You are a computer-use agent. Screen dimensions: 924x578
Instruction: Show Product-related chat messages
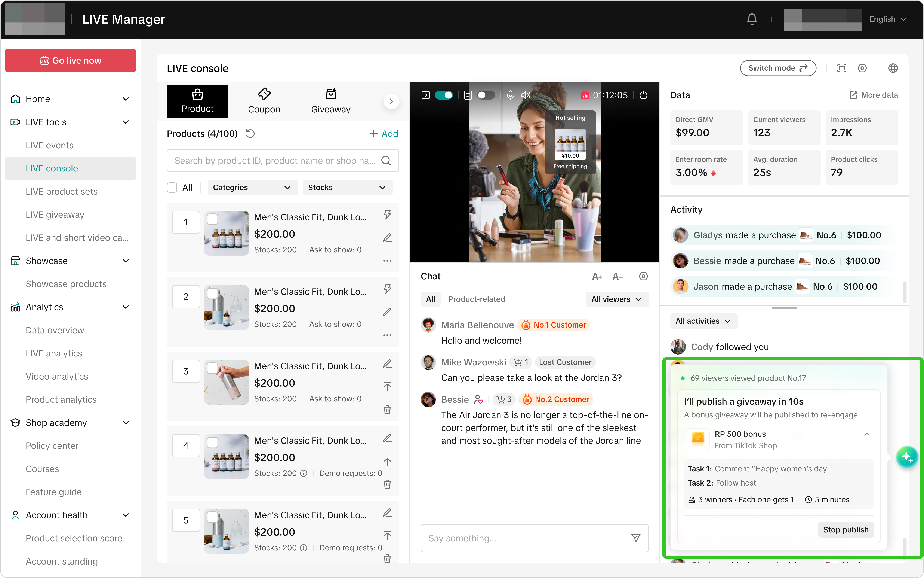(x=476, y=299)
